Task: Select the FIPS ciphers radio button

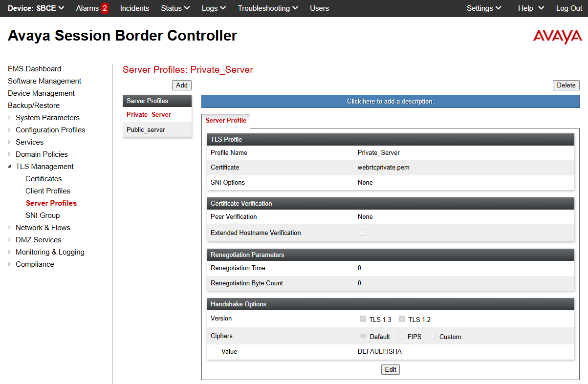Action: [401, 336]
